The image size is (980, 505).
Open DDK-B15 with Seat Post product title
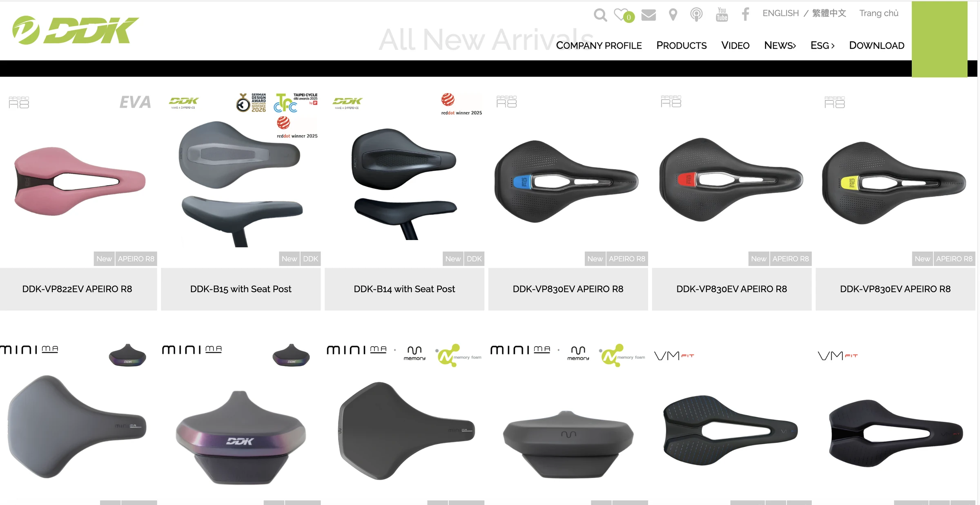241,289
